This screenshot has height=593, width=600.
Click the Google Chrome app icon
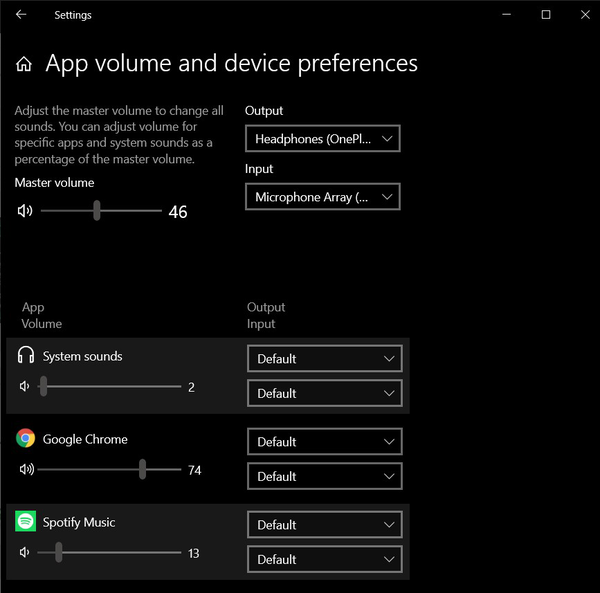[26, 439]
